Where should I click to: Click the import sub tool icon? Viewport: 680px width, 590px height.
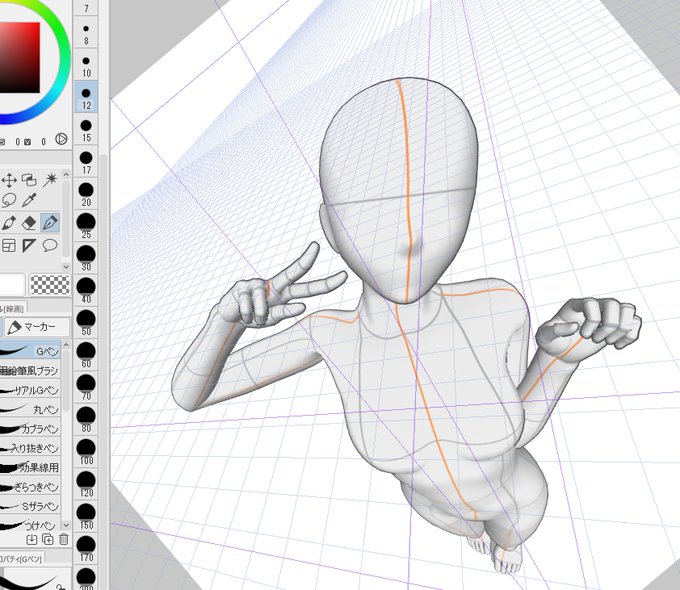(31, 539)
